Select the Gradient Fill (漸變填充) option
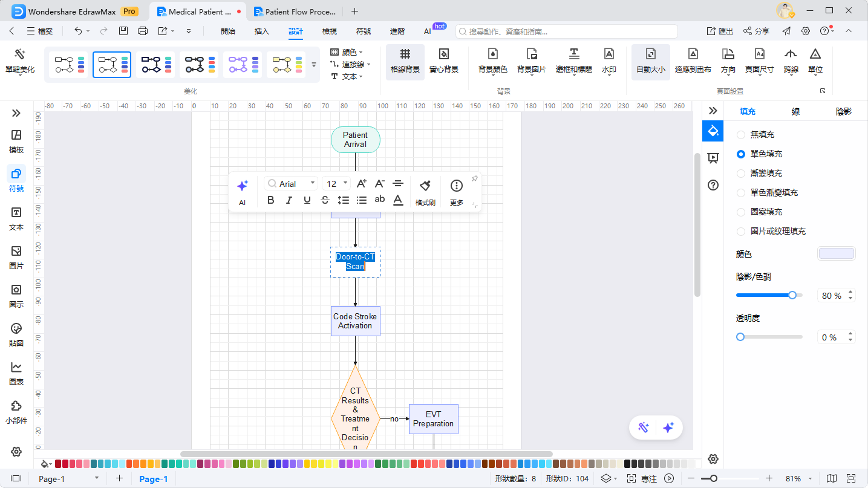 pyautogui.click(x=741, y=174)
